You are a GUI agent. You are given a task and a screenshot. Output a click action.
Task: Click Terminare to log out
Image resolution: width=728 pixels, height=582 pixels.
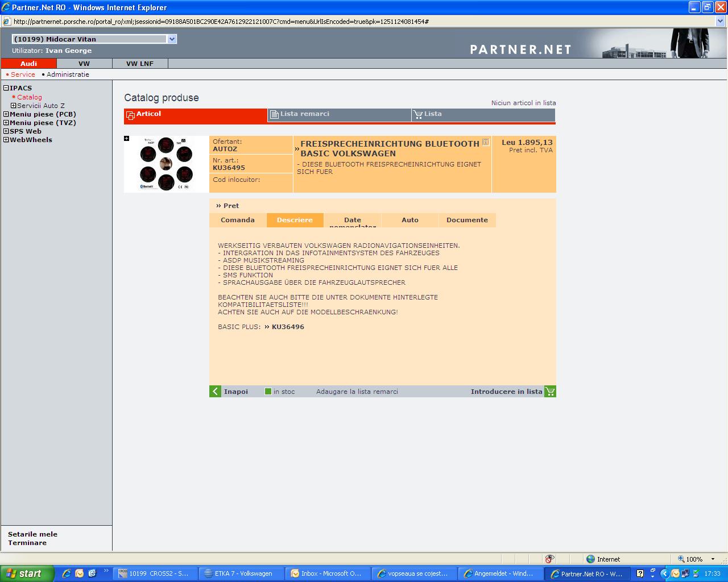(27, 543)
